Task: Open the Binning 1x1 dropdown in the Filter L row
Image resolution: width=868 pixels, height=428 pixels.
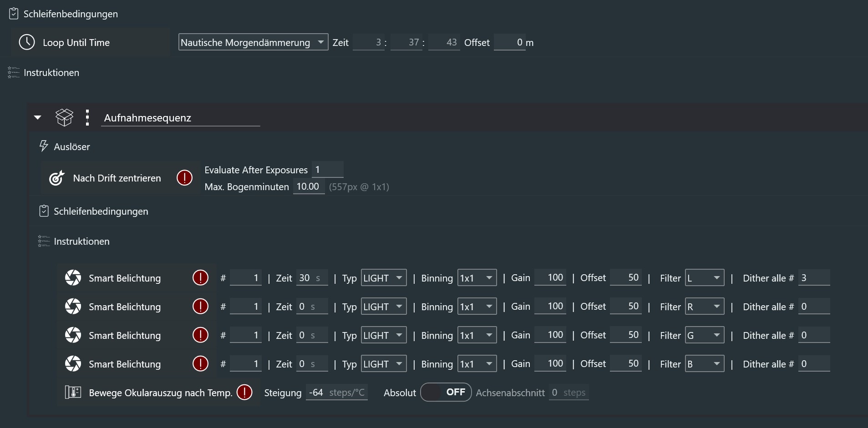Action: pyautogui.click(x=477, y=277)
